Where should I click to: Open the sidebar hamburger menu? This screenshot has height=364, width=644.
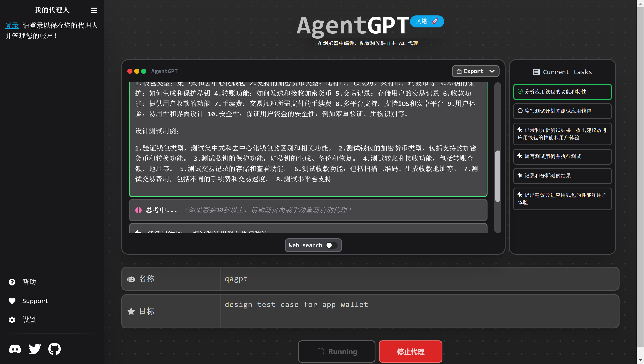[94, 10]
